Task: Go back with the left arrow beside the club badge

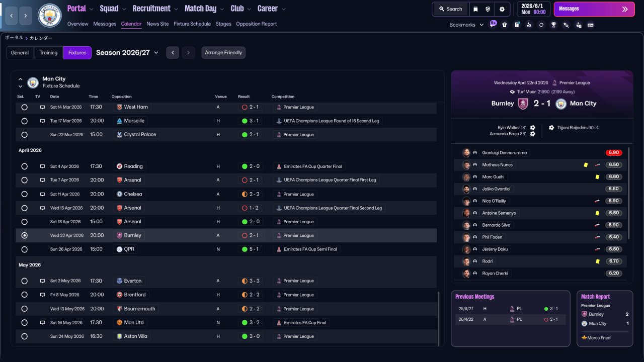Action: [11, 16]
